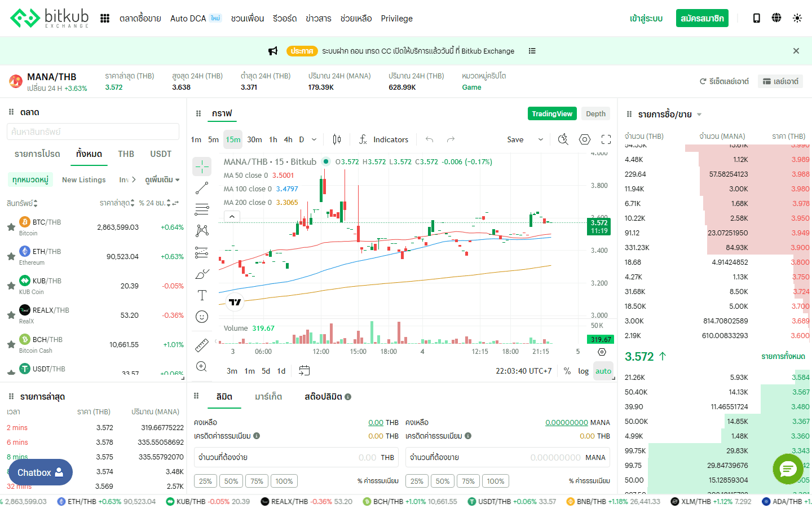Expand the Save layout dropdown arrow
812x508 pixels.
[x=540, y=139]
